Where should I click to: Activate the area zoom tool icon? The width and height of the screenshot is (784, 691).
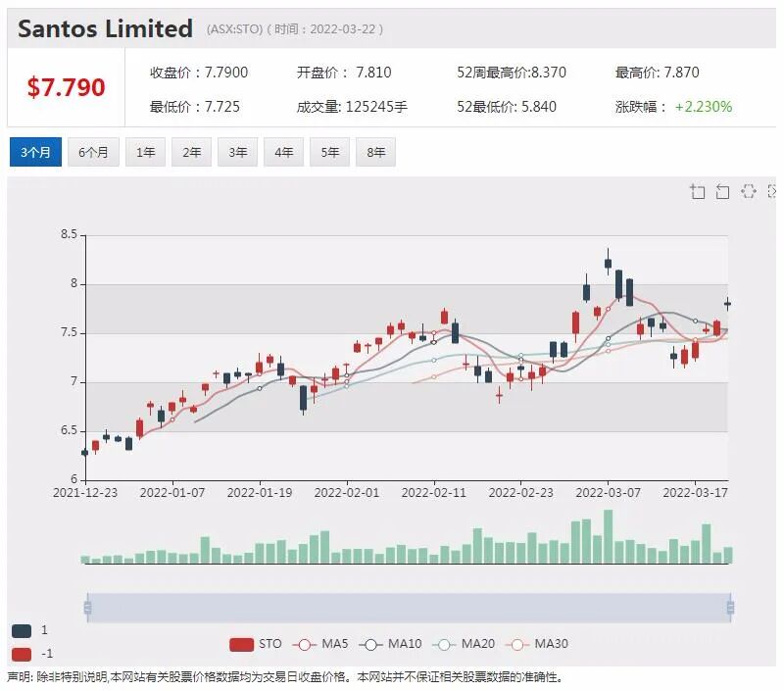tap(697, 191)
